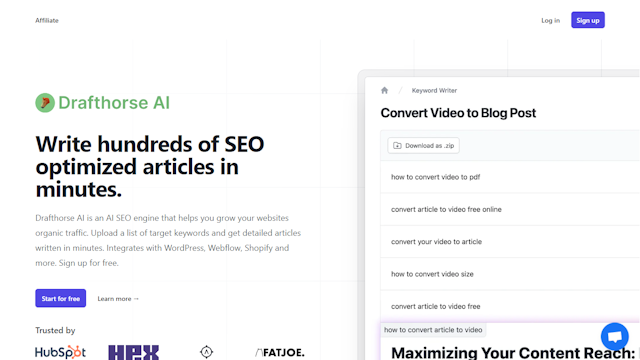Click the HubSpot logo
The image size is (640, 360).
60,352
